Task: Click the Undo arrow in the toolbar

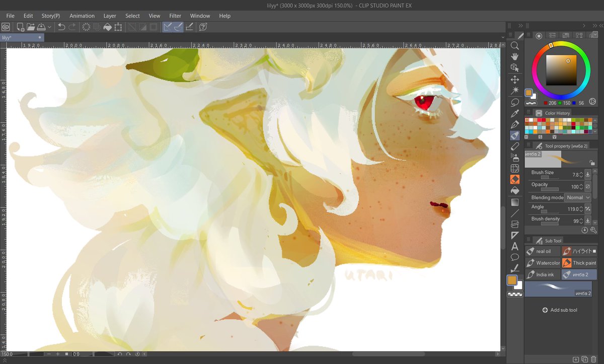Action: tap(61, 27)
